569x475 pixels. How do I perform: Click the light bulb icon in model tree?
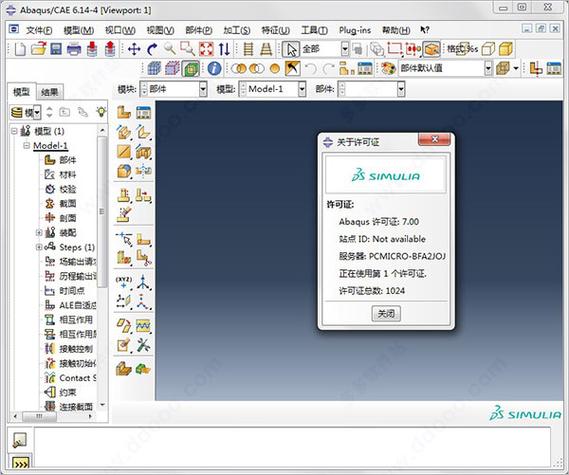[x=101, y=112]
